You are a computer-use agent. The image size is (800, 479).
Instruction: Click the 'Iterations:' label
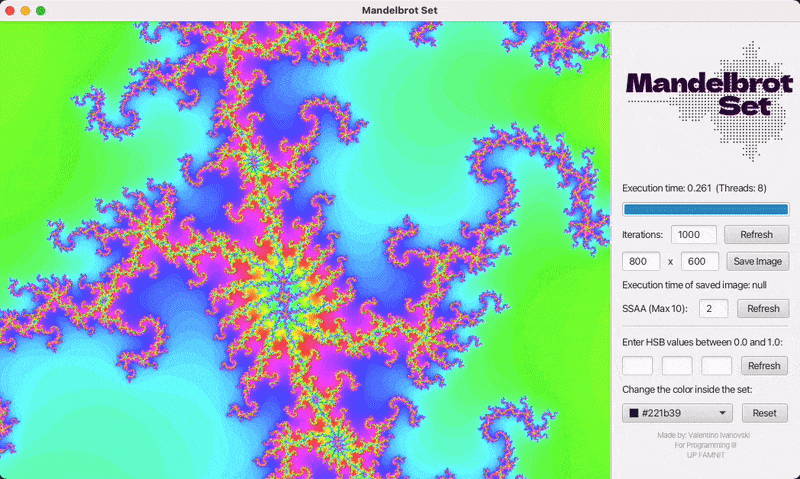[x=642, y=235]
